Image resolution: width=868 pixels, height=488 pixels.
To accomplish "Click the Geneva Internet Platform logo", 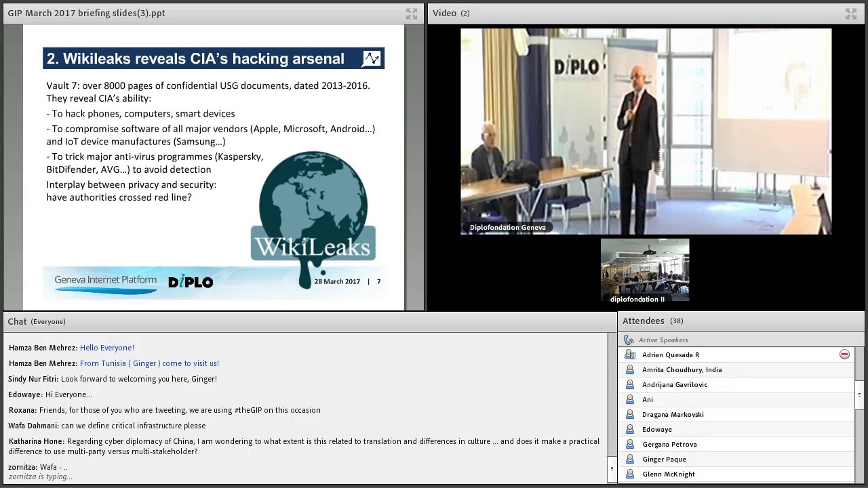I will [106, 283].
